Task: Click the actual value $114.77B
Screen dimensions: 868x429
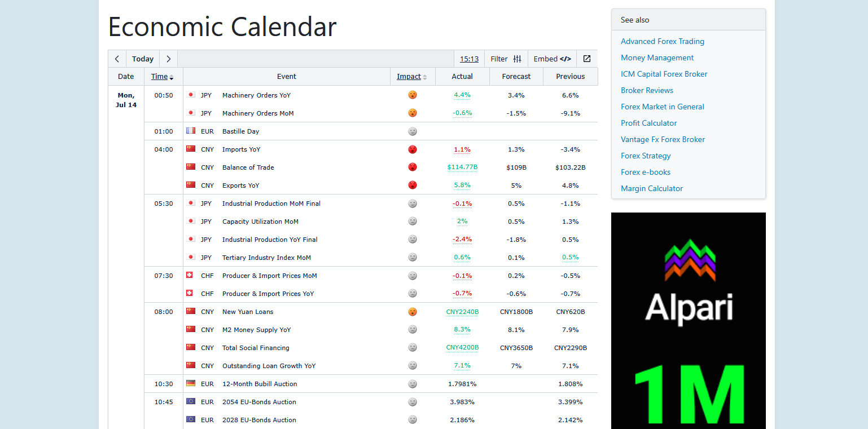Action: point(462,167)
